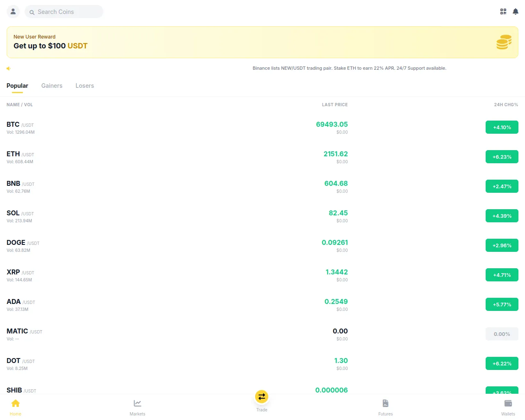
Task: Click XRP volume 144.65M
Action: pos(19,280)
